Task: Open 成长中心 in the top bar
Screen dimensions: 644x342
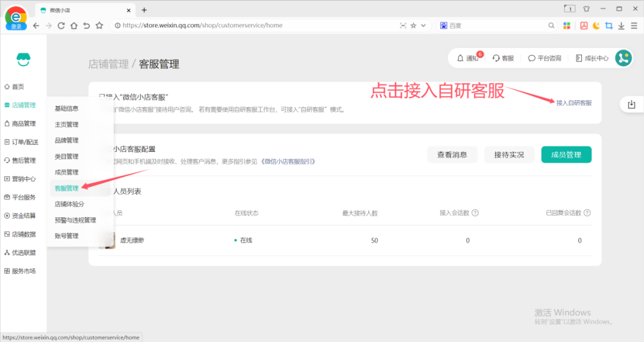Action: (592, 58)
